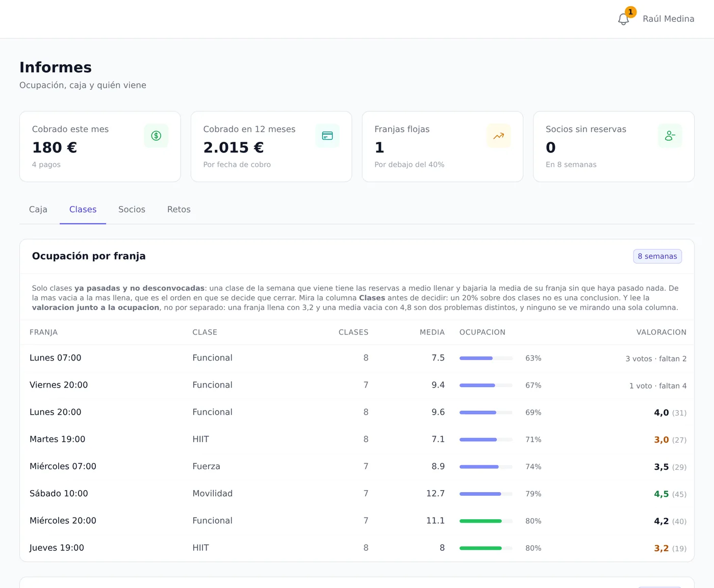Click the FRANJA column header
The height and width of the screenshot is (588, 714).
pos(43,333)
